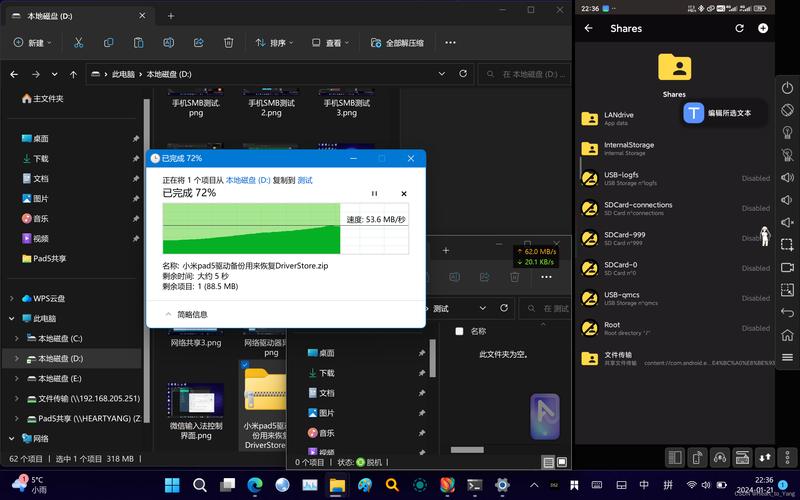Click the Cut scissors icon in toolbar
The image size is (800, 500).
coord(79,43)
